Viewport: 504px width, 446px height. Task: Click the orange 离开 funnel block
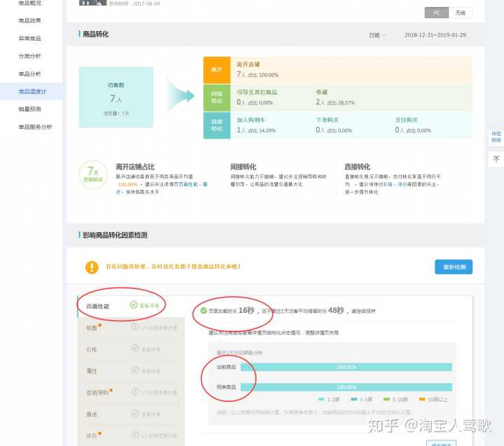216,70
